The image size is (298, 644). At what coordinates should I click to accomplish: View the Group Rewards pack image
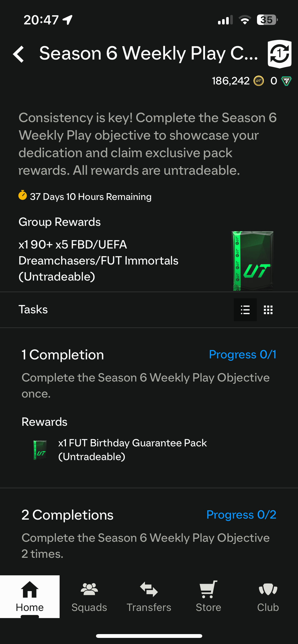[x=253, y=261]
